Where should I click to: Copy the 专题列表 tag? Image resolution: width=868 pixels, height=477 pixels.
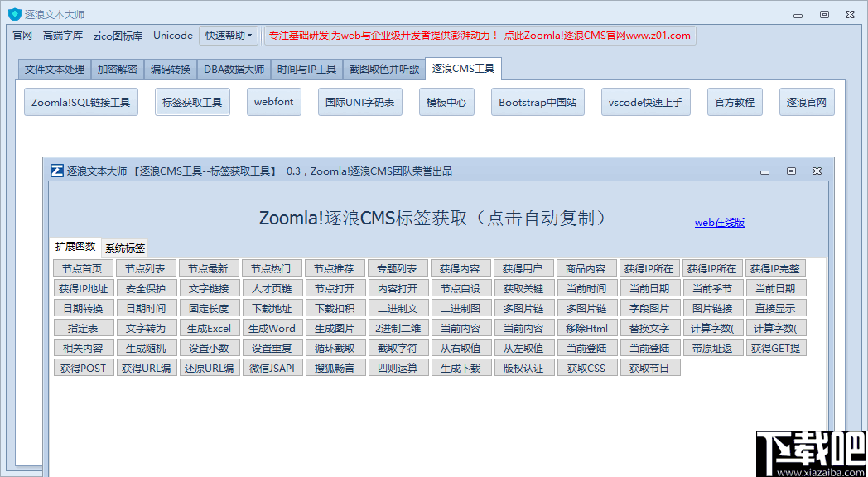pos(397,268)
